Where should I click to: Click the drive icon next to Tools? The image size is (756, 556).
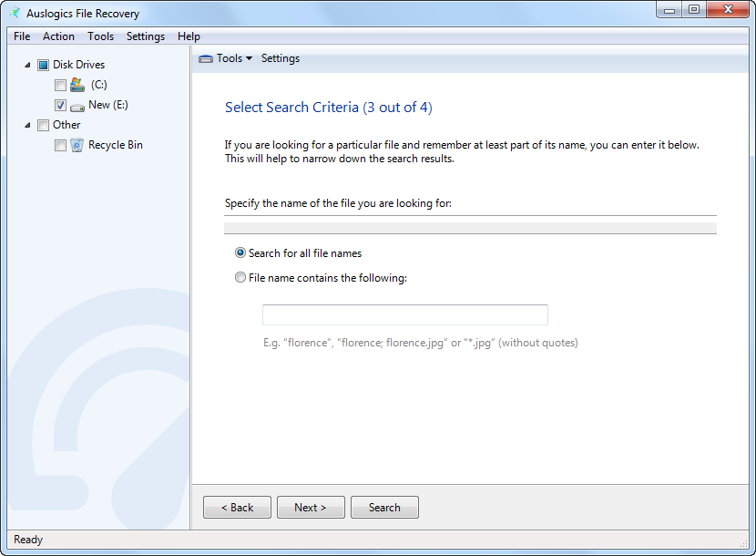pos(206,58)
